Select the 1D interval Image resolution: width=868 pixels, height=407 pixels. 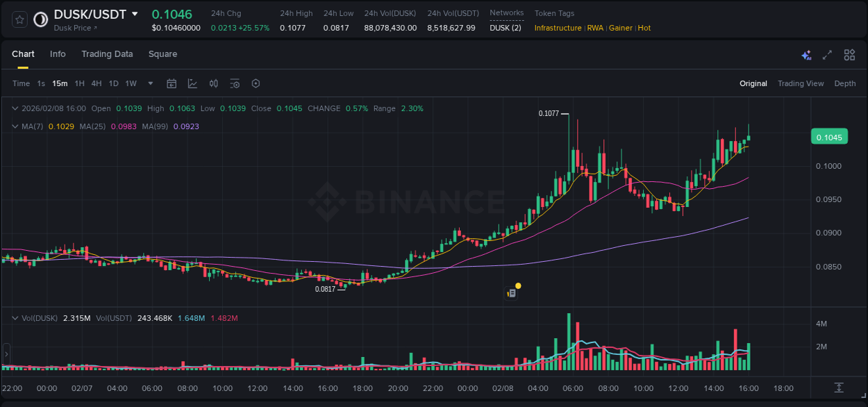(113, 83)
